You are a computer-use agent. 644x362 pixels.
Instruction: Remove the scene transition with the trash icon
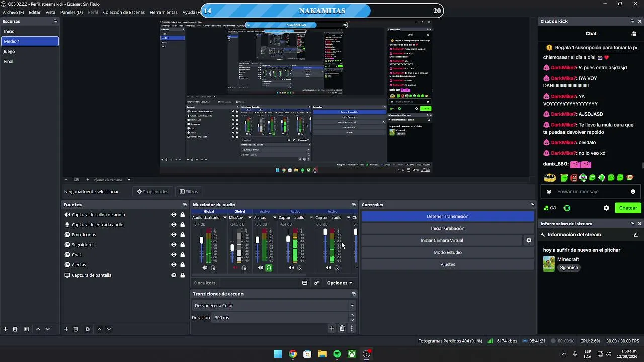(342, 328)
